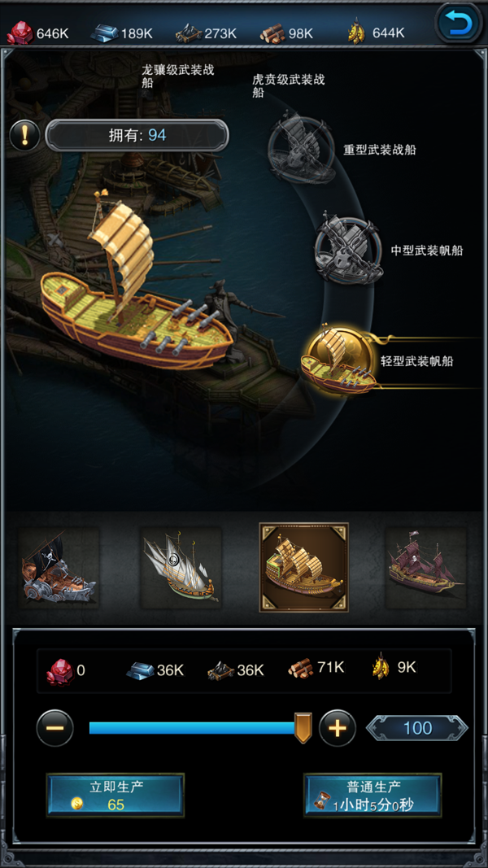The image size is (488, 868).
Task: Select the 重型武装战船 ship icon
Action: point(302,148)
